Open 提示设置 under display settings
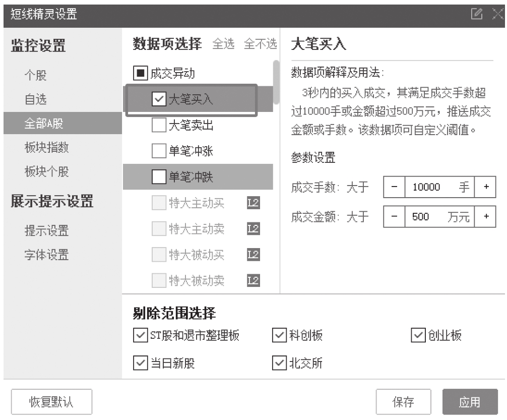The width and height of the screenshot is (507, 420). pyautogui.click(x=46, y=231)
